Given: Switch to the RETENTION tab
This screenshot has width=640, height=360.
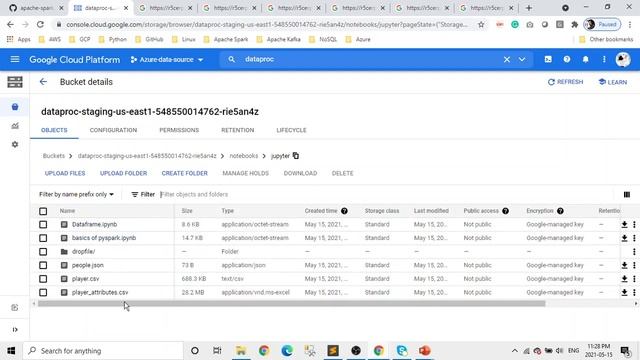Looking at the screenshot, I should coord(238,130).
